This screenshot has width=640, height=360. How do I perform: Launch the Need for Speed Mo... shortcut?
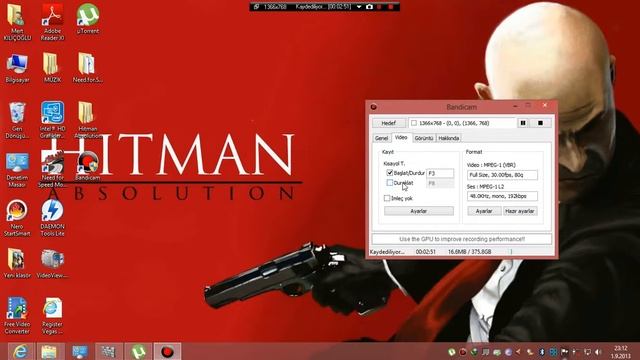click(52, 169)
